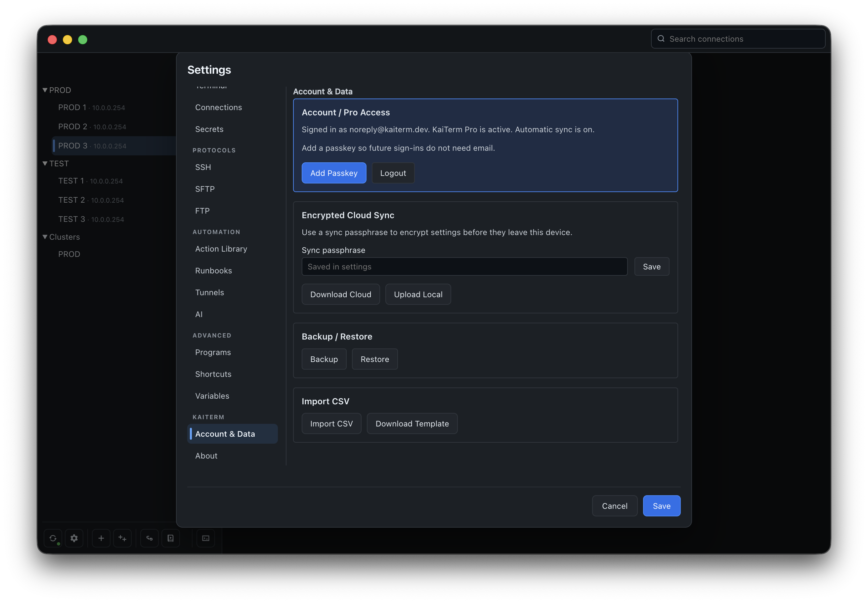The image size is (868, 603).
Task: Click the Account / Pro Access heading
Action: coord(346,112)
